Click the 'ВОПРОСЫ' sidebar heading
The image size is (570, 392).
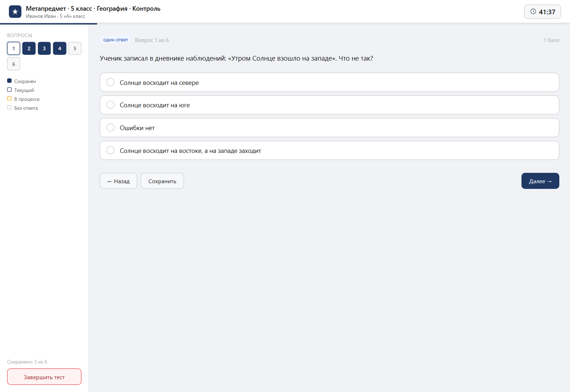click(x=20, y=35)
